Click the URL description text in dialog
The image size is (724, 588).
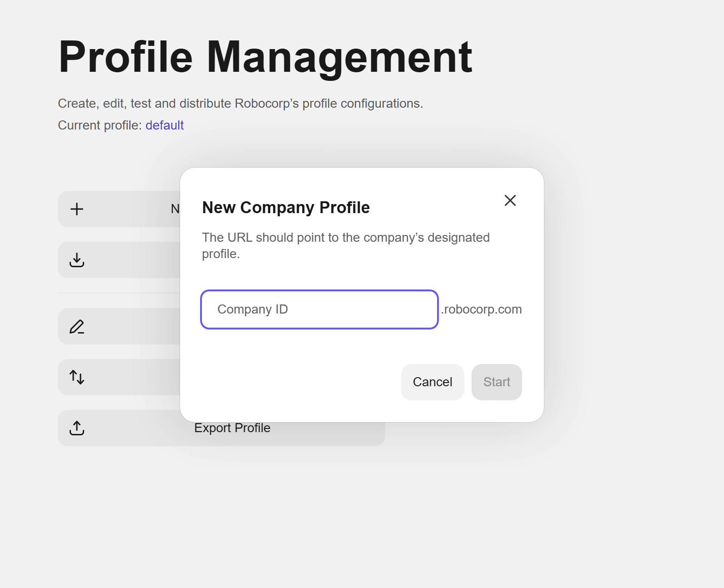pos(346,246)
